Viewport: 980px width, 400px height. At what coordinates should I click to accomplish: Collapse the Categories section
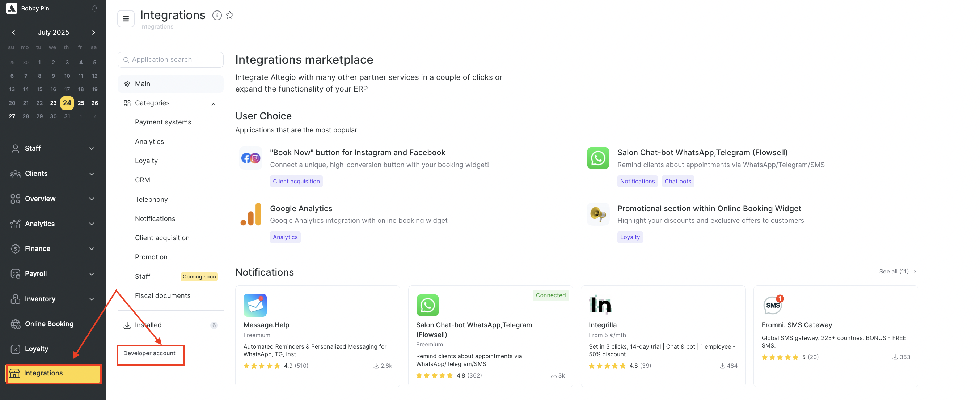tap(214, 104)
